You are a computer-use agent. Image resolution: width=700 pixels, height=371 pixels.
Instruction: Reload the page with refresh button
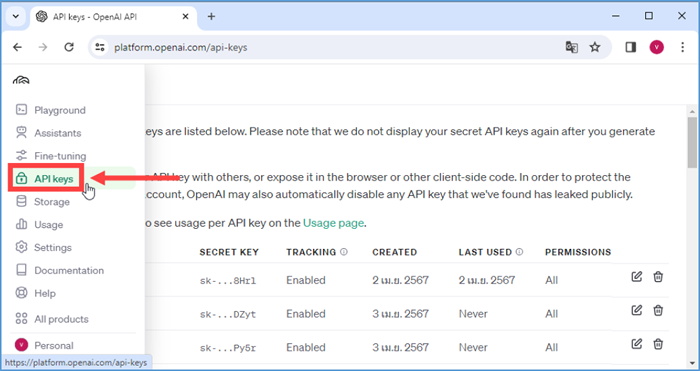pyautogui.click(x=69, y=47)
